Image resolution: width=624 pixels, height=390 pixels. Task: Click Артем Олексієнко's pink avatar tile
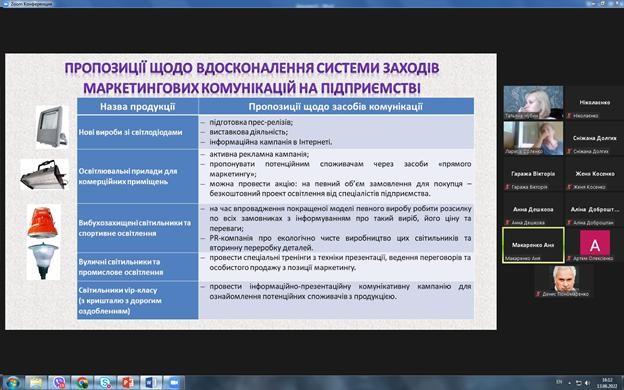[x=595, y=245]
